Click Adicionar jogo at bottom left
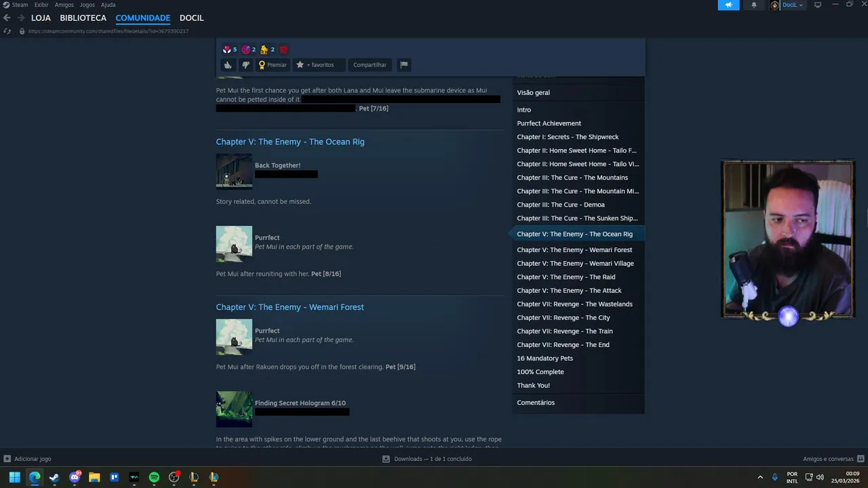 click(27, 459)
